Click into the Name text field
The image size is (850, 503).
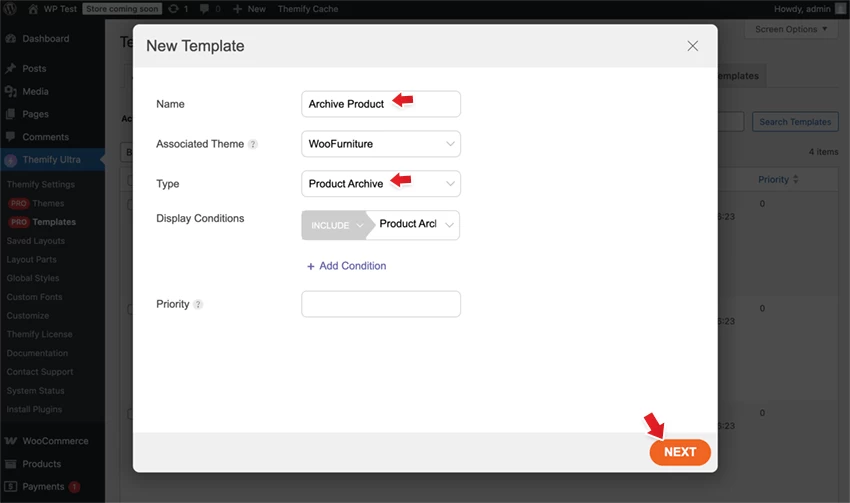(380, 104)
